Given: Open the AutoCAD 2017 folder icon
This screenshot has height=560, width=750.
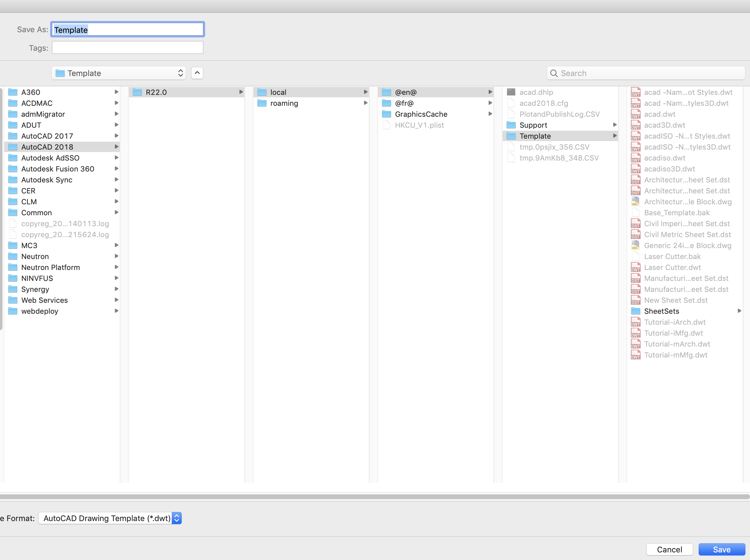Looking at the screenshot, I should coord(13,136).
